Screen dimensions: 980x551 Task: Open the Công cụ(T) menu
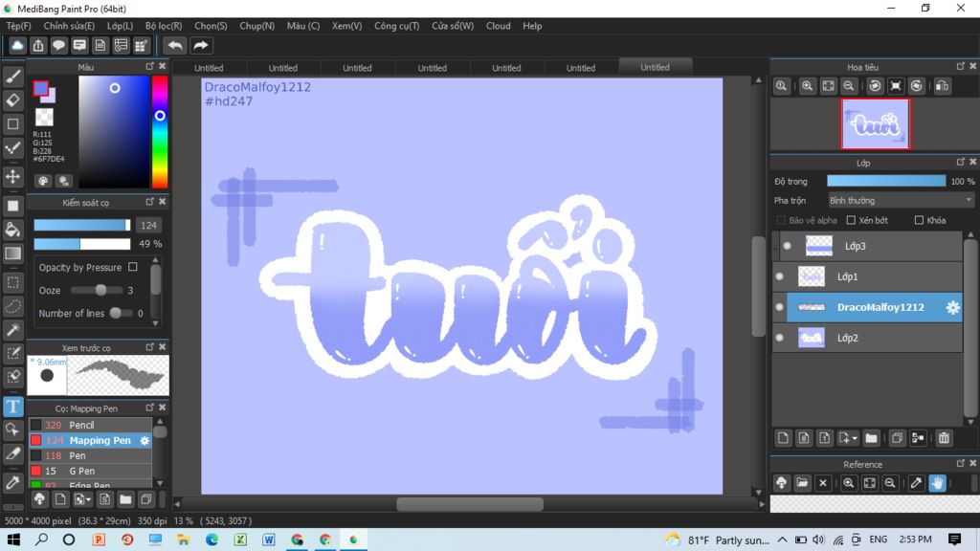397,26
